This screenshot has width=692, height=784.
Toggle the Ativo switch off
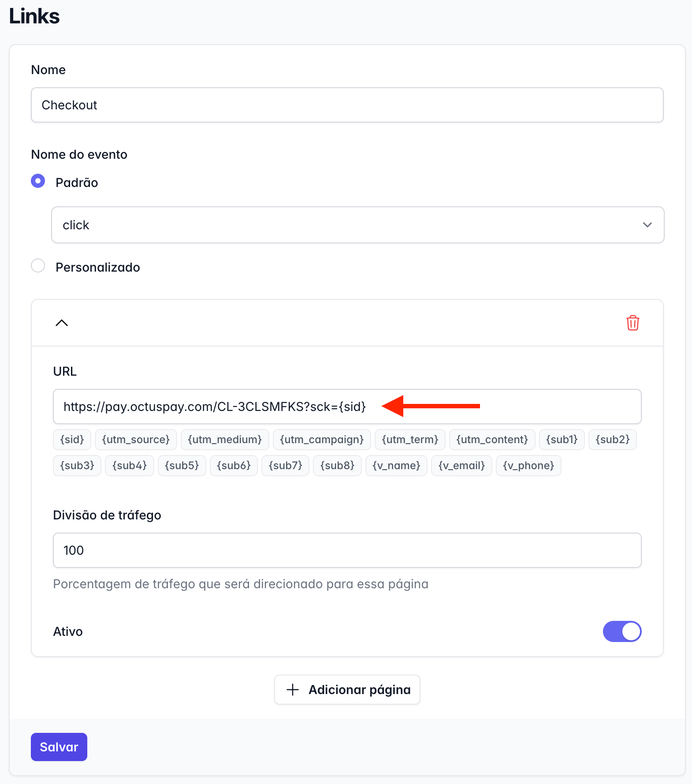click(x=622, y=631)
